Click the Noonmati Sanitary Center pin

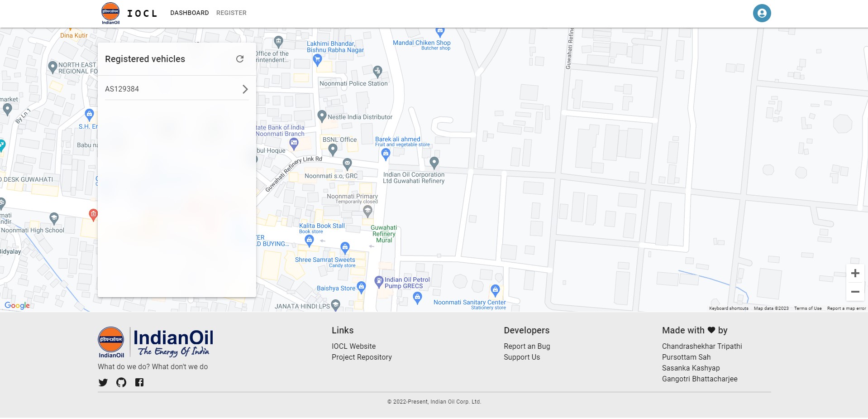point(495,290)
